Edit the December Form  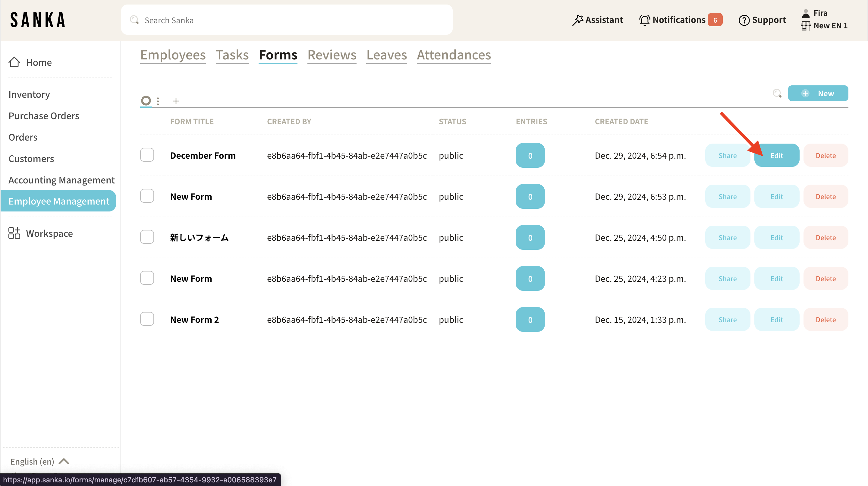776,155
